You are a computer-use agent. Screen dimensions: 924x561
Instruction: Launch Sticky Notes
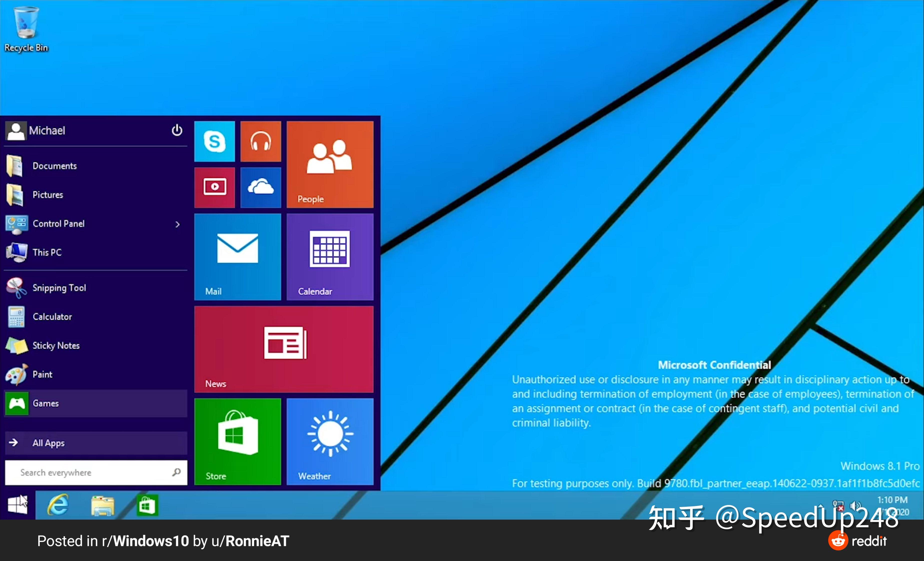pos(96,345)
